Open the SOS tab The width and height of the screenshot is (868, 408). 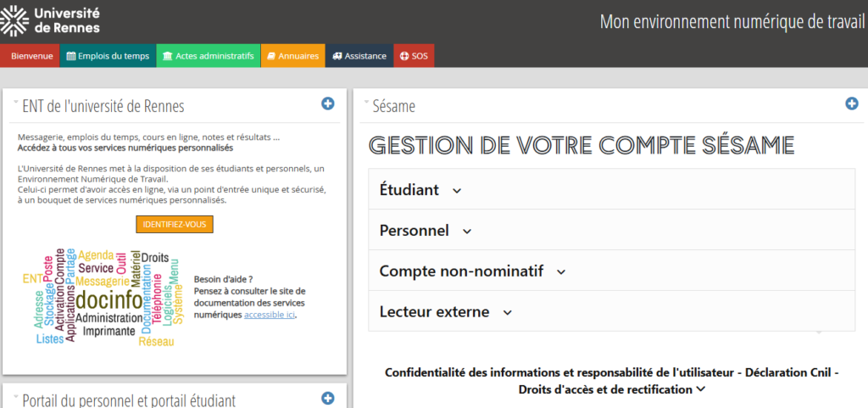tap(414, 56)
